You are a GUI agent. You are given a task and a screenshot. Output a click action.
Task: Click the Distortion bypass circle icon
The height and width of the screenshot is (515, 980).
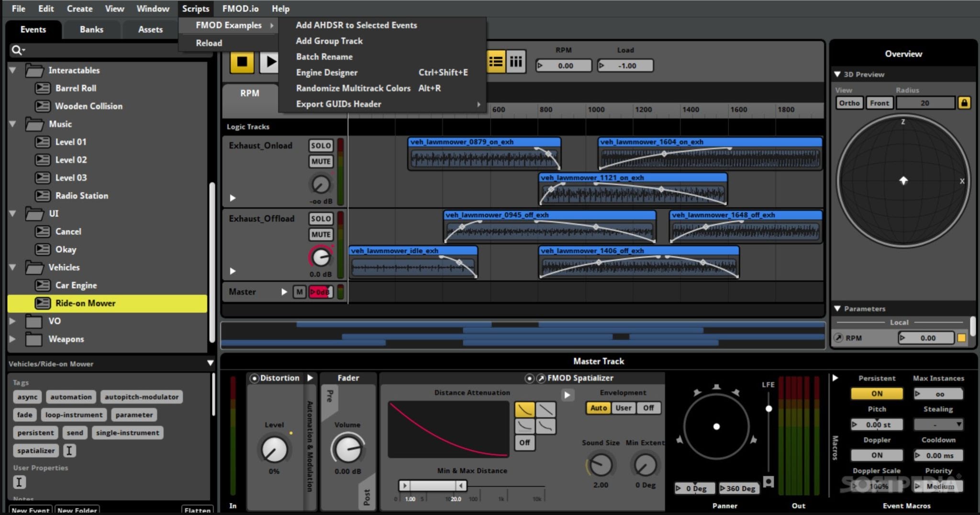tap(255, 378)
